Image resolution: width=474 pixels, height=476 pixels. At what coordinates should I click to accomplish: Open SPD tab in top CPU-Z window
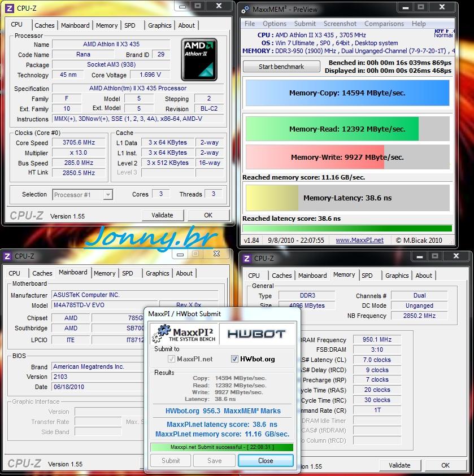pos(130,25)
